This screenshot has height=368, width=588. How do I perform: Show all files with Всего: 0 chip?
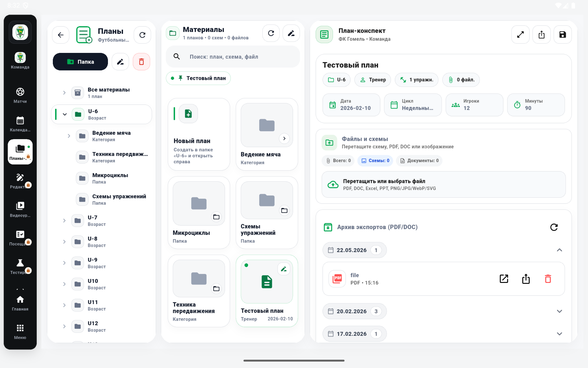coord(338,161)
